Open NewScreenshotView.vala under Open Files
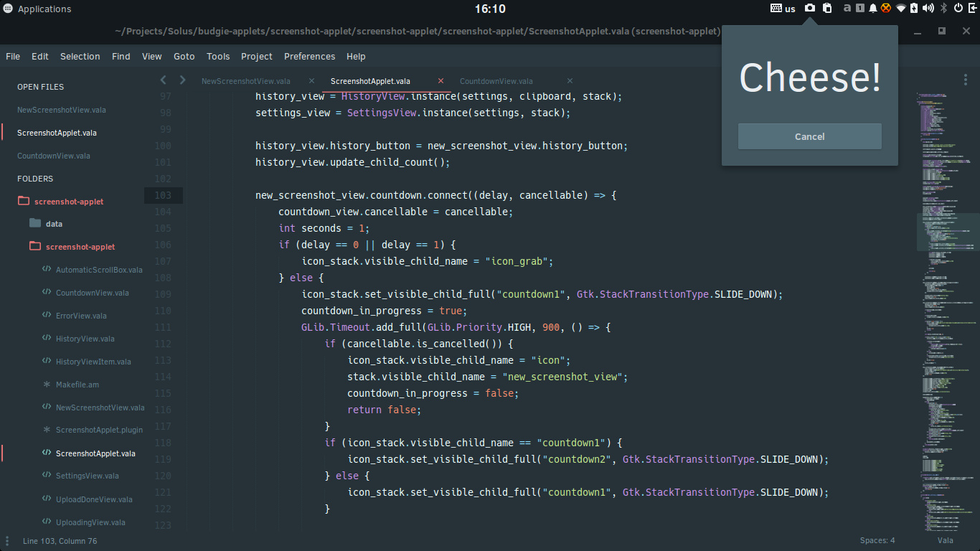 point(62,110)
